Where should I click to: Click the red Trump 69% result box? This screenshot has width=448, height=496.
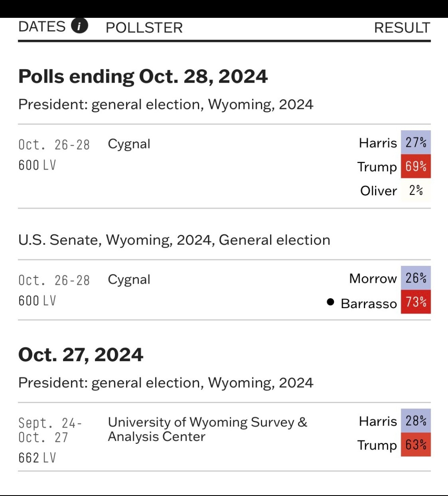[x=416, y=166]
